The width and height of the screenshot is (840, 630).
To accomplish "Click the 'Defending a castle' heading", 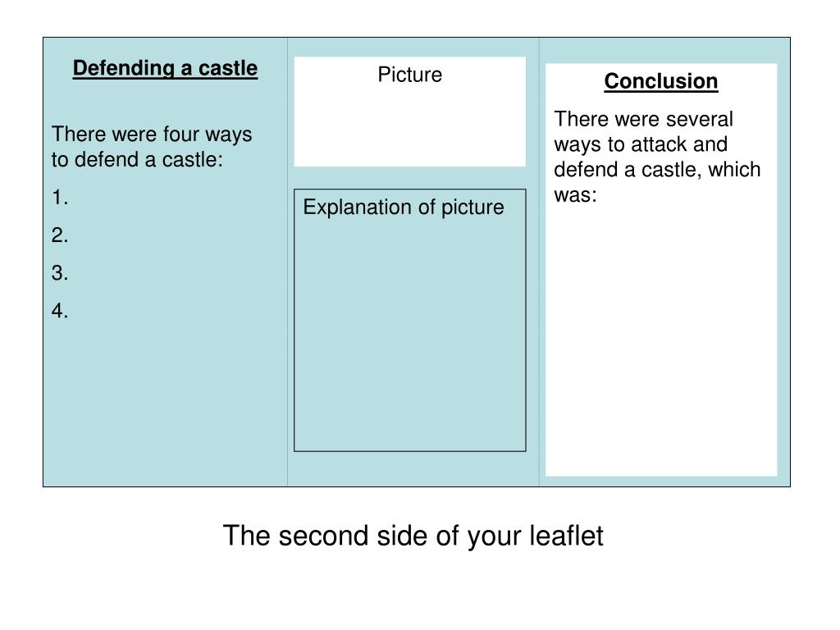I will point(165,69).
